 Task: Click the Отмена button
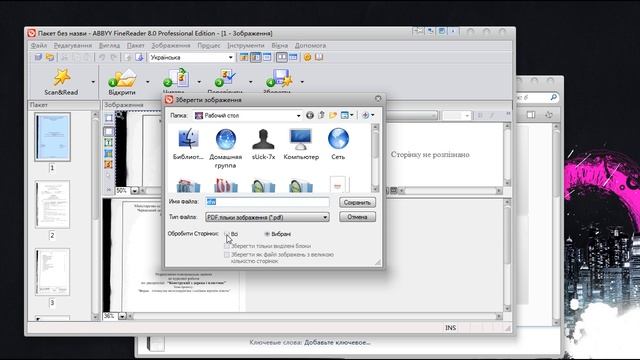click(357, 217)
